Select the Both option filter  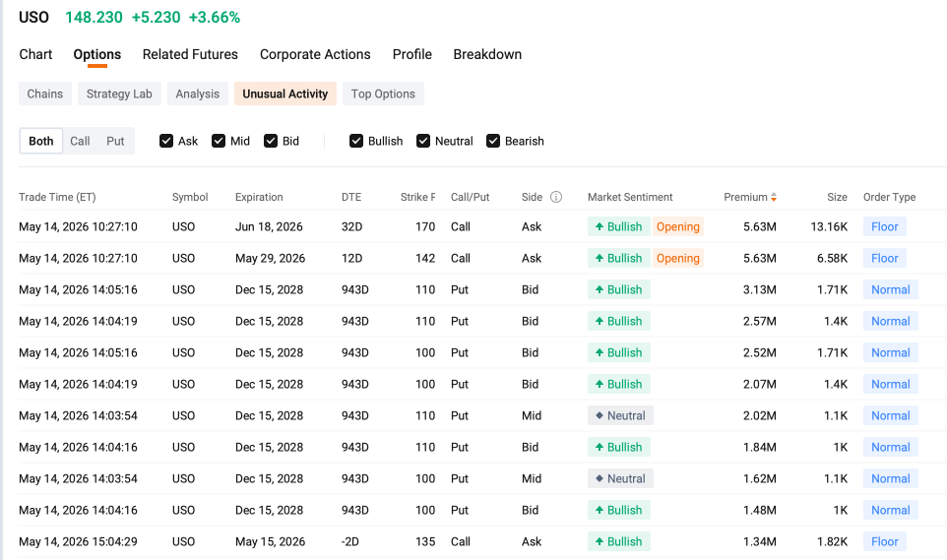pyautogui.click(x=41, y=141)
